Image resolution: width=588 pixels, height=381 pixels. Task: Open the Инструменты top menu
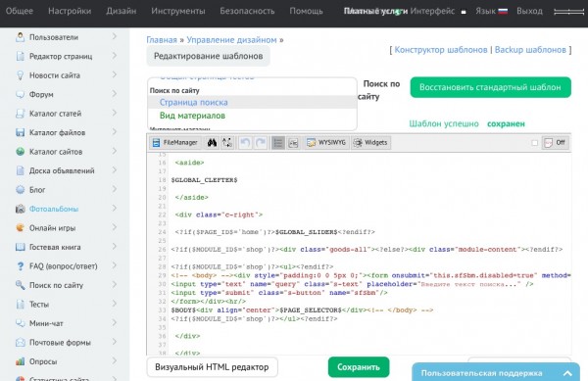tap(178, 11)
